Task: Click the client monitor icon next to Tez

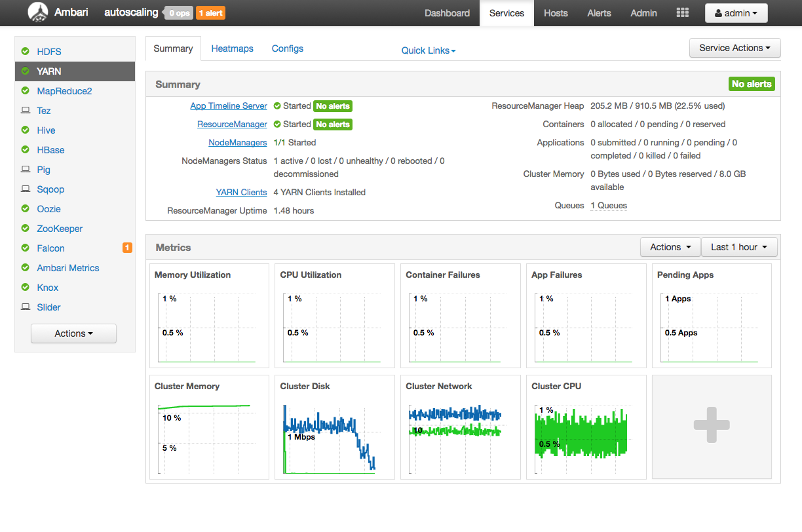Action: 26,110
